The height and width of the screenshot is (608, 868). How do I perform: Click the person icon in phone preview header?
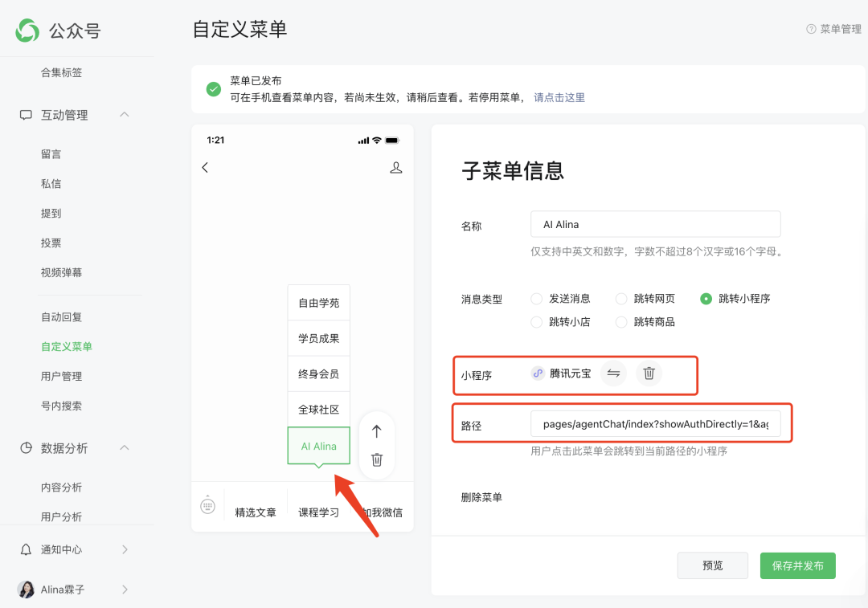[395, 167]
